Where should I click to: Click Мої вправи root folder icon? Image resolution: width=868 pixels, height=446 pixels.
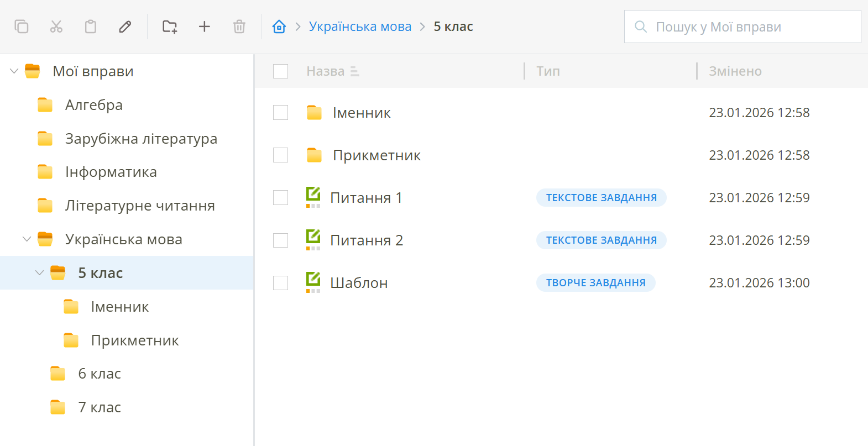pos(33,71)
